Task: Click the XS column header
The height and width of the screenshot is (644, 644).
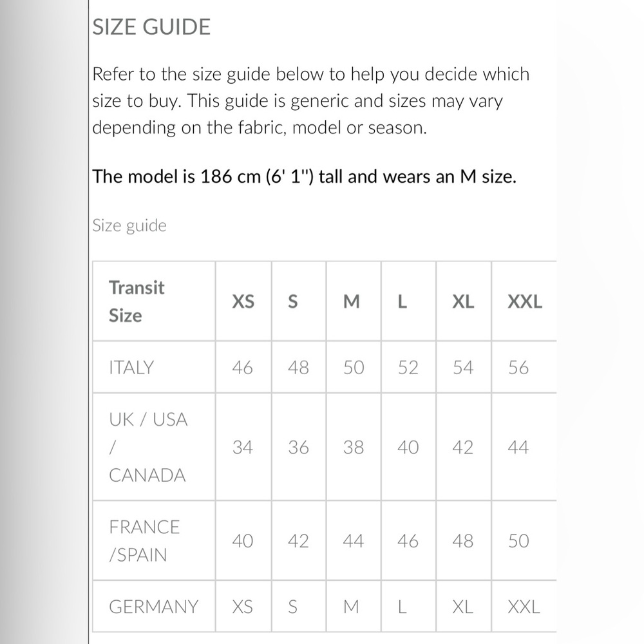Action: point(243,301)
